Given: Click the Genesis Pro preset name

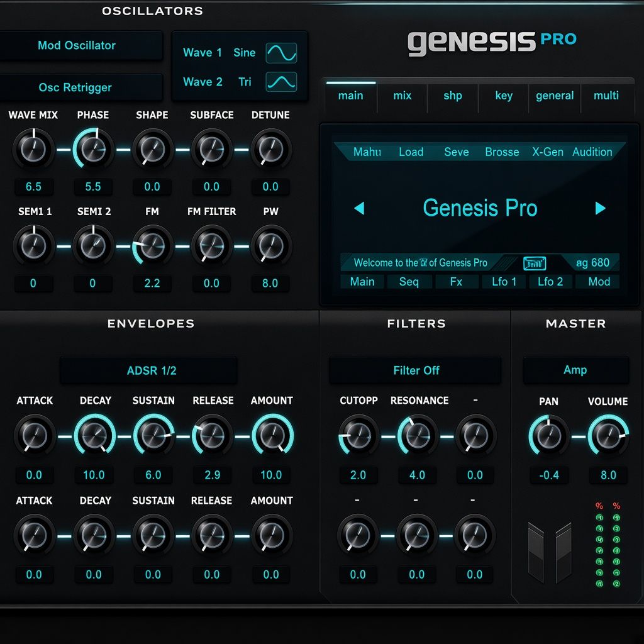Looking at the screenshot, I should [480, 208].
